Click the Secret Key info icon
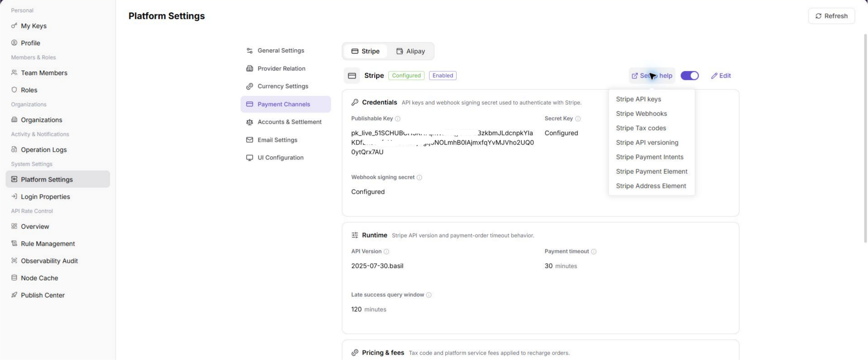868x360 pixels. 578,119
